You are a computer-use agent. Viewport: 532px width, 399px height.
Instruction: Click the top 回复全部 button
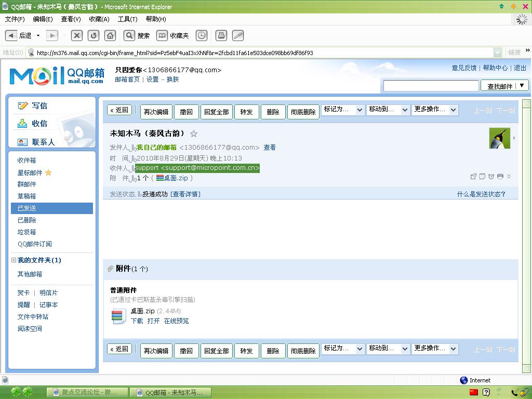point(217,112)
